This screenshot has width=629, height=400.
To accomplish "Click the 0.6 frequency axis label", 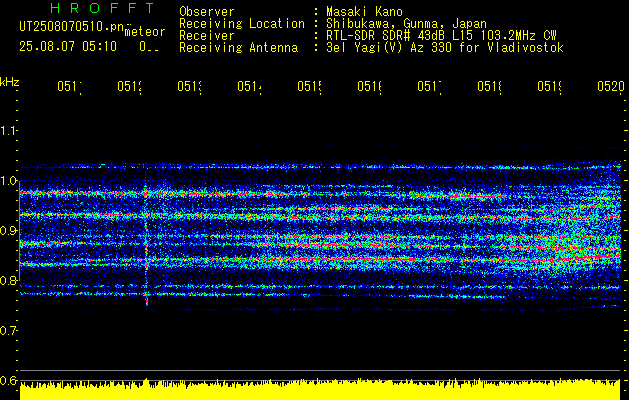I will (8, 380).
